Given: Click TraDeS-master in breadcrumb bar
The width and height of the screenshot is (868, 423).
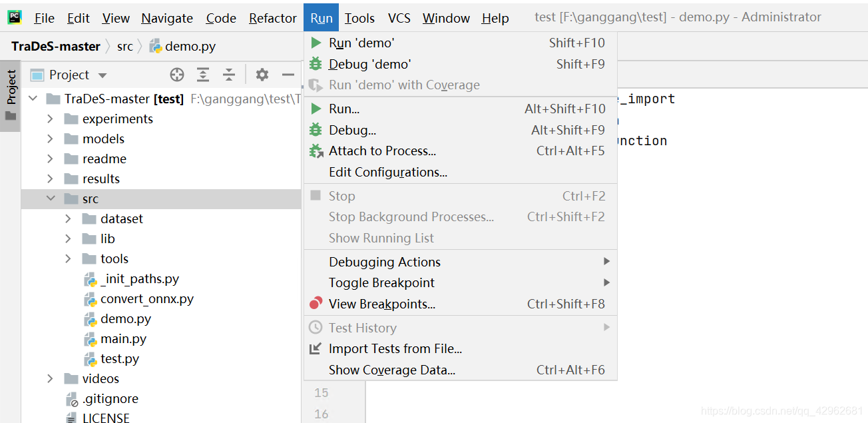Looking at the screenshot, I should [56, 46].
